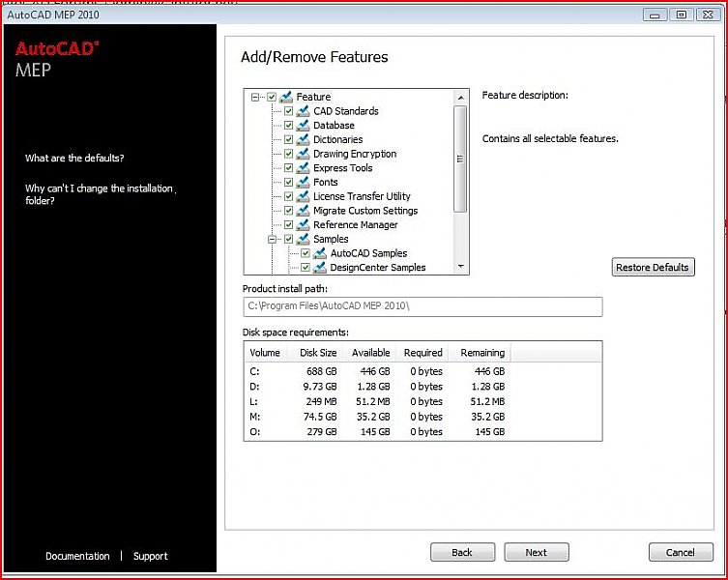Viewport: 728px width, 580px height.
Task: Click the feature list scrollbar thumb
Action: pos(460,159)
